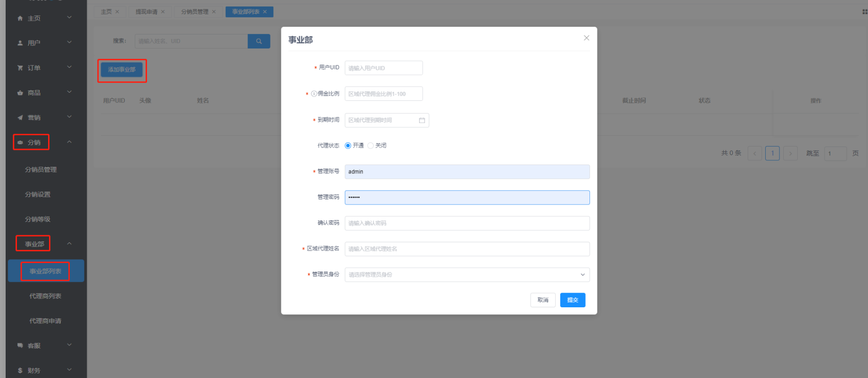Switch to the 分销员管理 tab
Screen dimensions: 868x378
(194, 12)
